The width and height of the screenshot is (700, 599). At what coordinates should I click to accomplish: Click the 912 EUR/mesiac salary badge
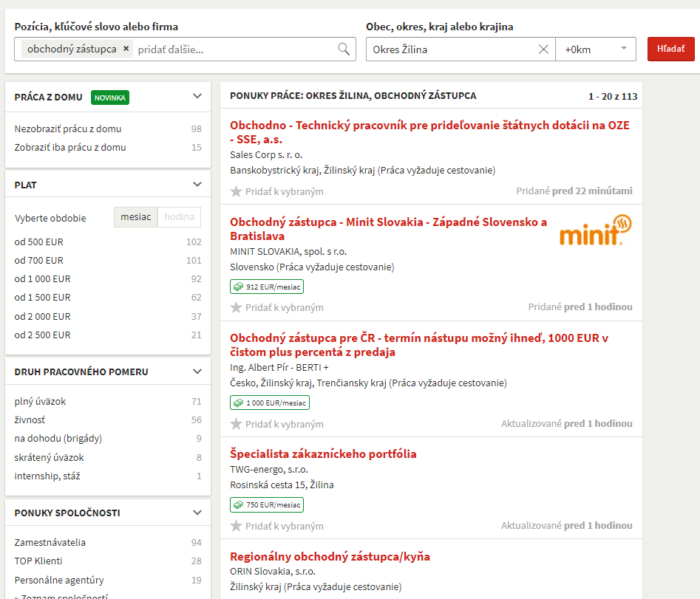click(267, 287)
